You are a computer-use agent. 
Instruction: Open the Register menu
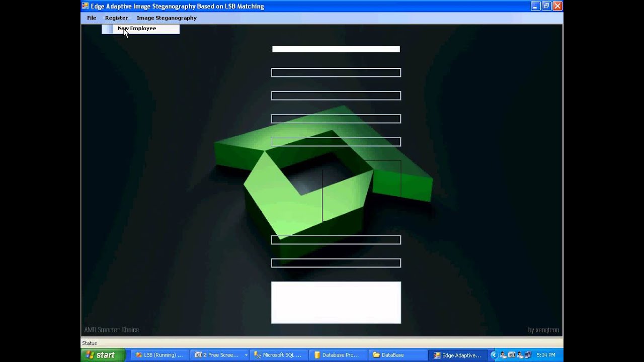coord(116,18)
